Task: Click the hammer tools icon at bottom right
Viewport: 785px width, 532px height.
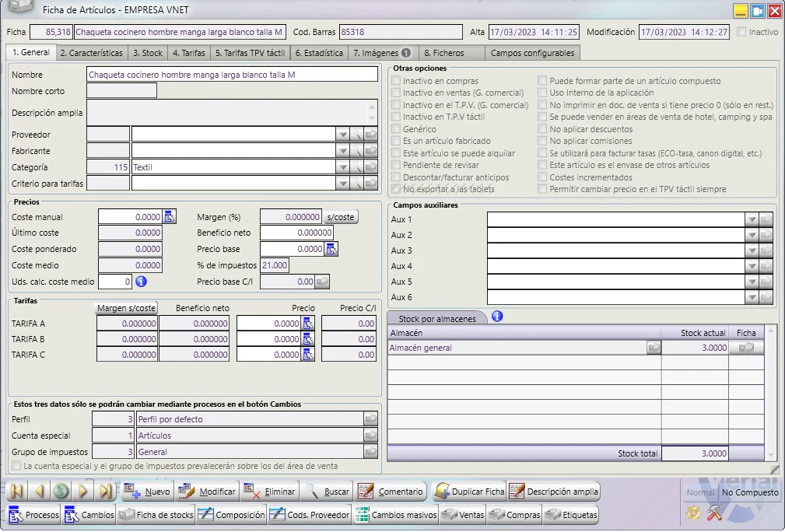Action: point(714,513)
